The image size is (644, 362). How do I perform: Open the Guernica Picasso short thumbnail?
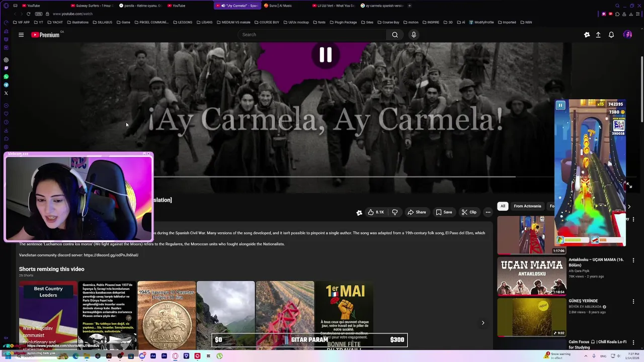(x=107, y=315)
